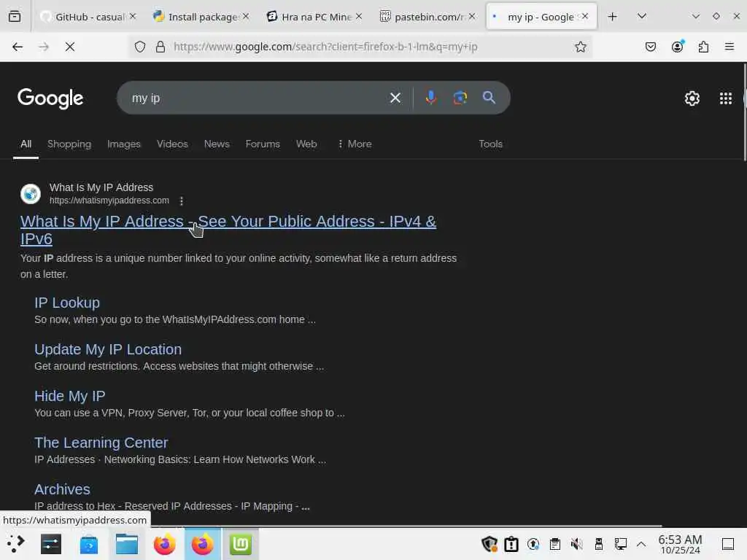The height and width of the screenshot is (560, 747).
Task: Clear the search box text
Action: (395, 98)
